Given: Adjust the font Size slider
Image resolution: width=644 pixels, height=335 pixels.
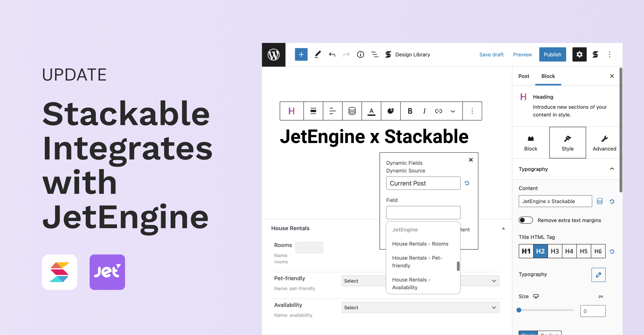Looking at the screenshot, I should tap(519, 310).
